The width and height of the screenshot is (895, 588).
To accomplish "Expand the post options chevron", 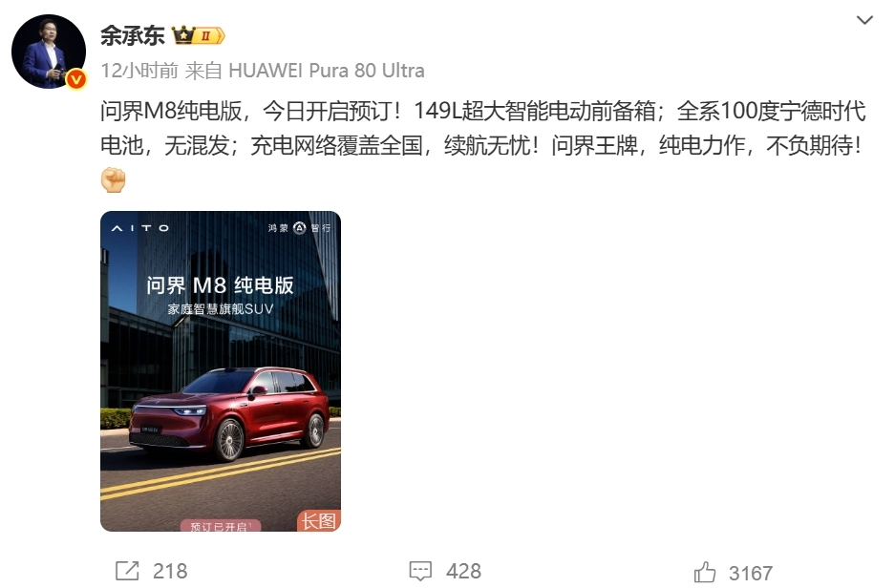I will point(864,21).
